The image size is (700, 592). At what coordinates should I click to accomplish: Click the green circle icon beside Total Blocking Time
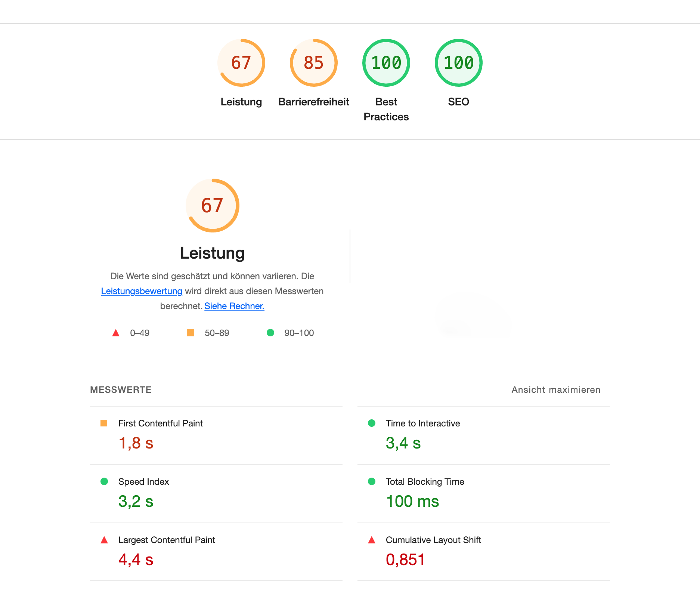coord(372,481)
